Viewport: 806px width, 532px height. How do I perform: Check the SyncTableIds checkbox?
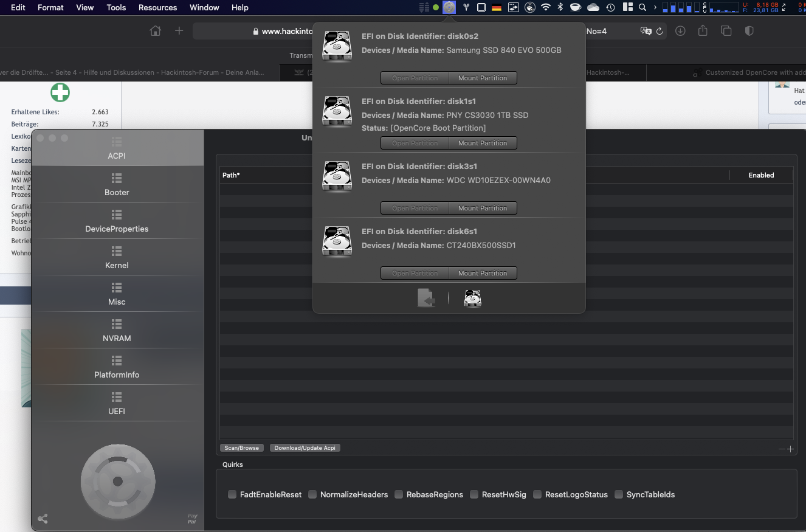point(619,494)
